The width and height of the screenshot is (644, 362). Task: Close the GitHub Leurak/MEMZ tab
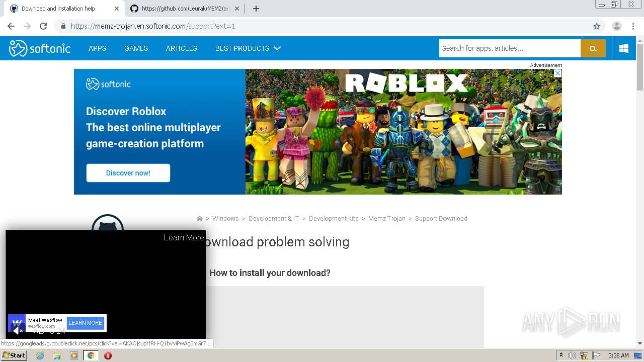(237, 9)
